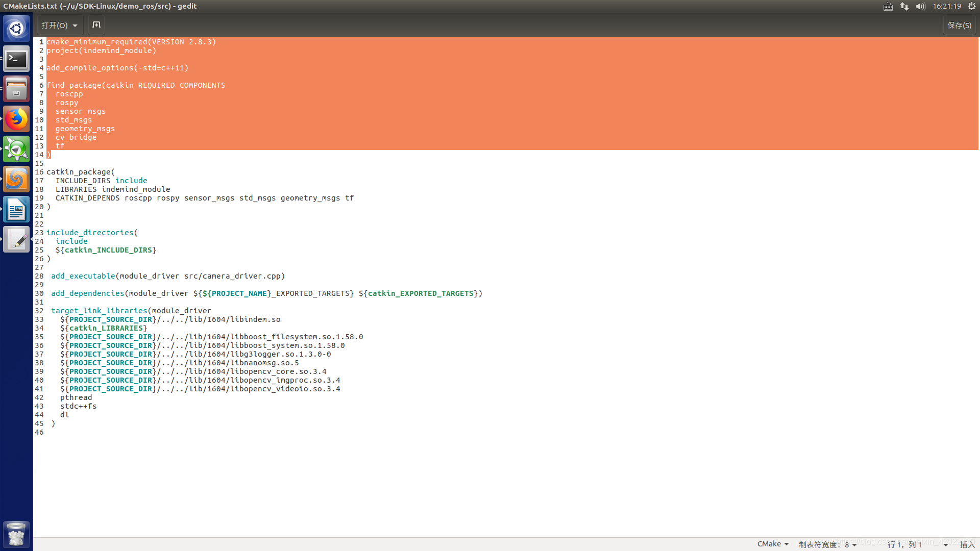
Task: Open the tab width 制表符宽度 dropdown
Action: pos(827,544)
